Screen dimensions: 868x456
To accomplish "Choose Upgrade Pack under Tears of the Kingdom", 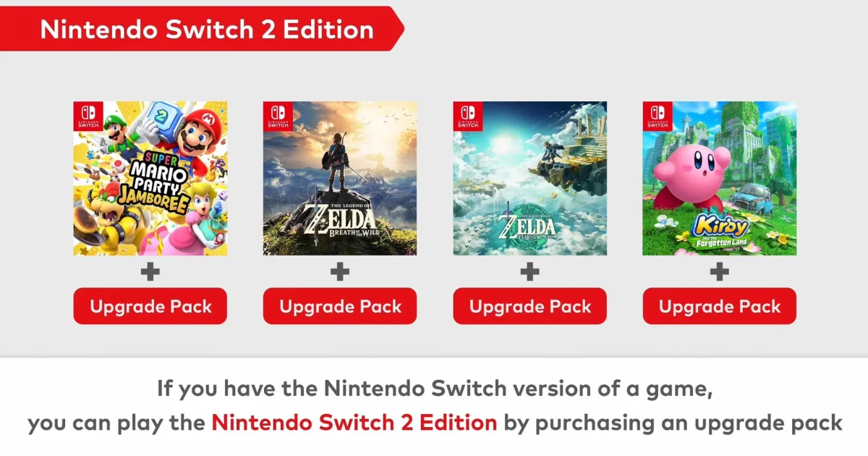I will (x=530, y=306).
